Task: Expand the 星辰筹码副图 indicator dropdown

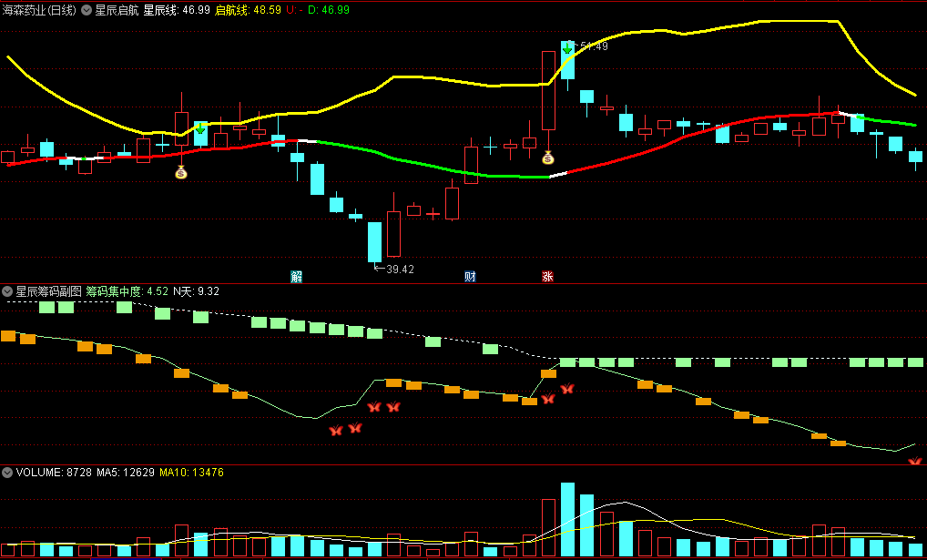Action: click(7, 291)
